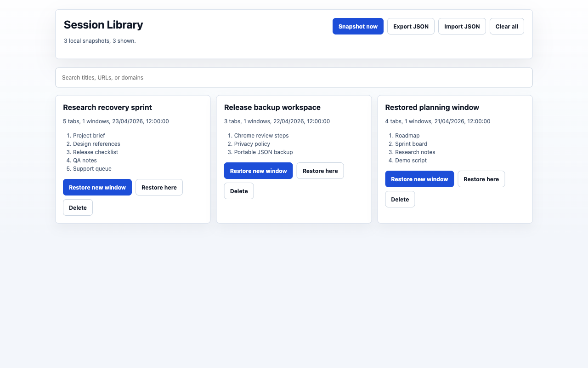
Task: Click the Privacy policy list item
Action: coord(252,144)
